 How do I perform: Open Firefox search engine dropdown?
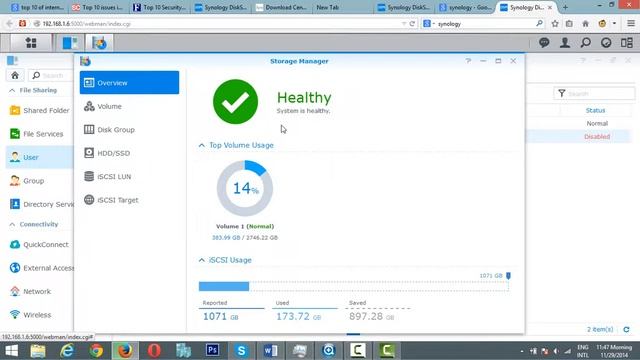pos(429,24)
